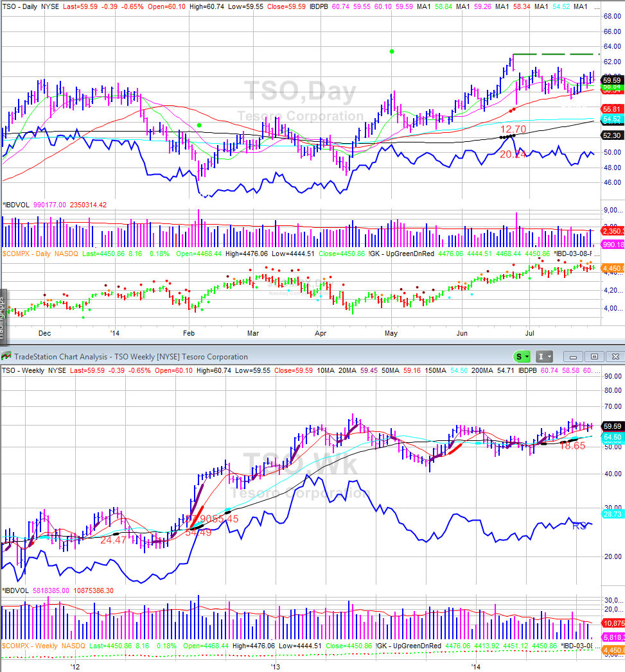Open the green S symbol-link dropdown
This screenshot has height=672, width=625.
pos(522,357)
